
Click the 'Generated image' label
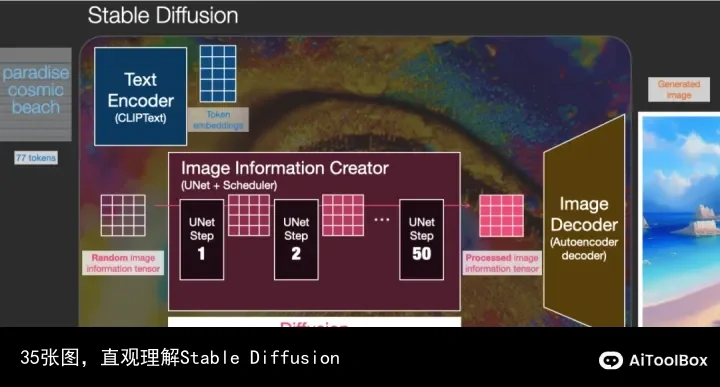(679, 90)
